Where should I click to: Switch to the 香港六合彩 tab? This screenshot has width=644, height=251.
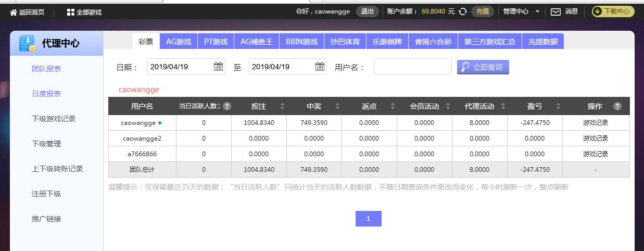click(x=433, y=42)
